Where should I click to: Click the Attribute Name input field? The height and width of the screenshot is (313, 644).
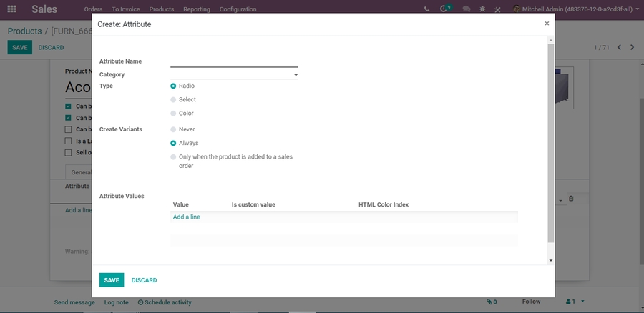(x=233, y=61)
